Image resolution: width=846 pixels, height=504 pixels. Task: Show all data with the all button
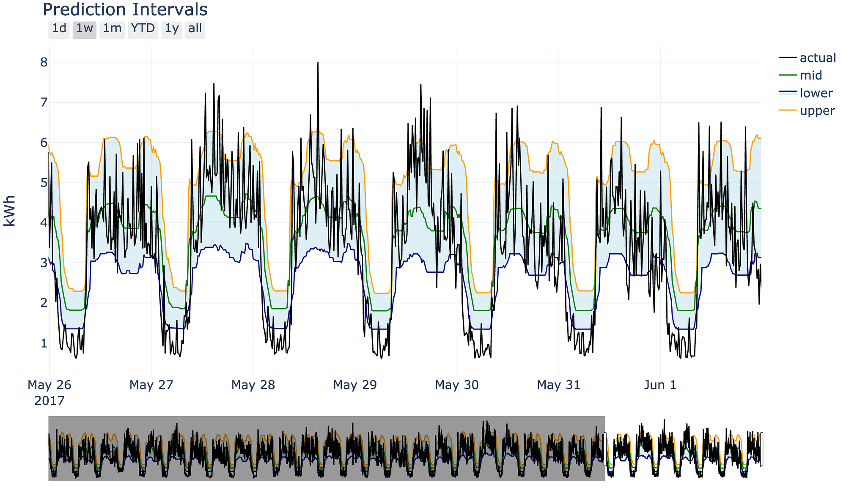195,29
